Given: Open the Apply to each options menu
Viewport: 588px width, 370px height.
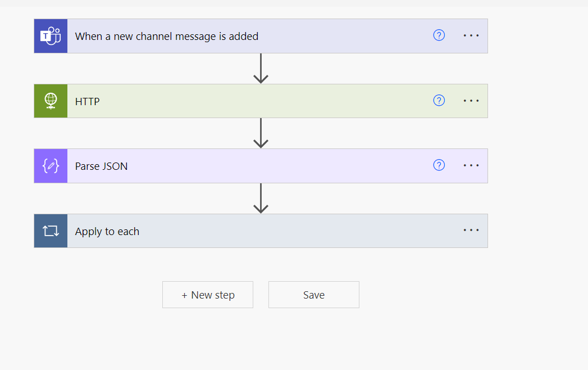Looking at the screenshot, I should tap(471, 230).
